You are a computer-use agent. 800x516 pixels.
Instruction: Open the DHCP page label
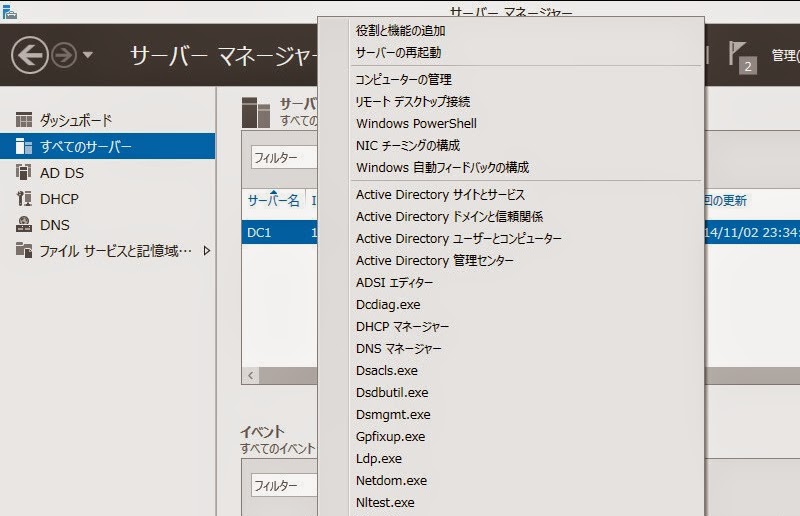pyautogui.click(x=59, y=199)
